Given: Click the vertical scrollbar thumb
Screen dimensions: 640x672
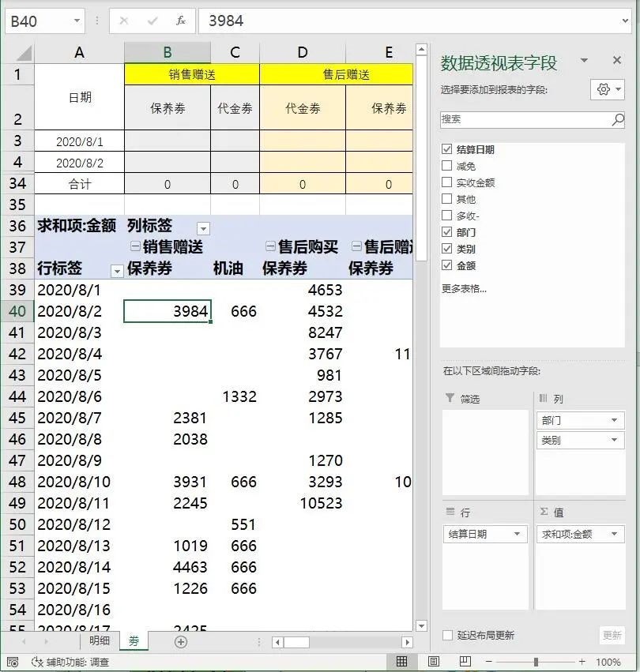Looking at the screenshot, I should 421,159.
